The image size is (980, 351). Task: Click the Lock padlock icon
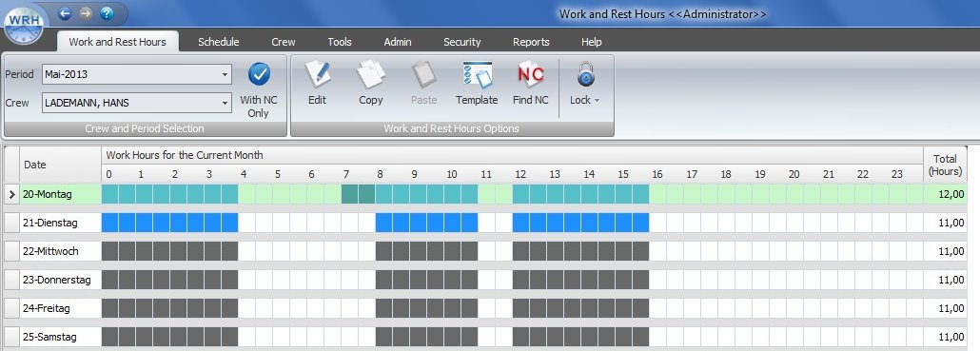pyautogui.click(x=585, y=75)
